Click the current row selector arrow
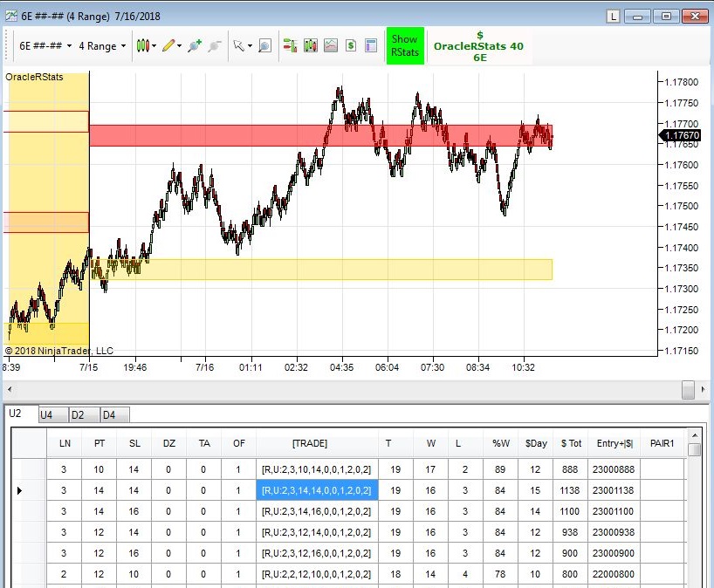Viewport: 714px width, 588px height. [x=19, y=490]
